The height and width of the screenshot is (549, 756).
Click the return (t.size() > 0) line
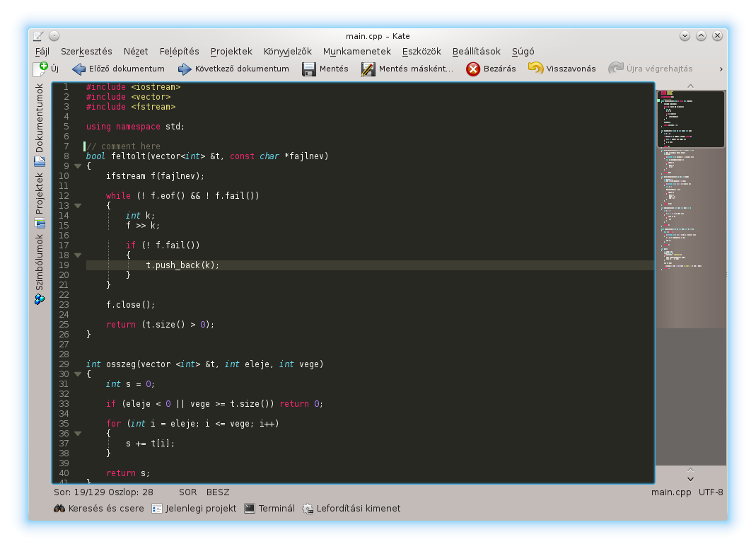click(x=160, y=324)
